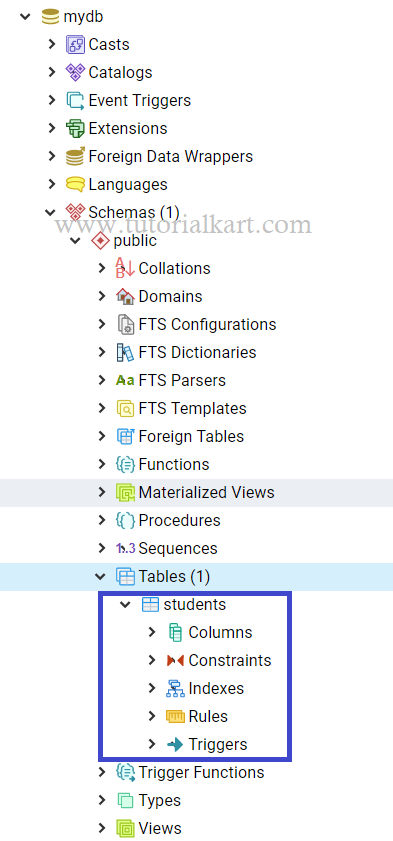Image resolution: width=393 pixels, height=841 pixels.
Task: Select the 'Collations' label
Action: click(174, 268)
